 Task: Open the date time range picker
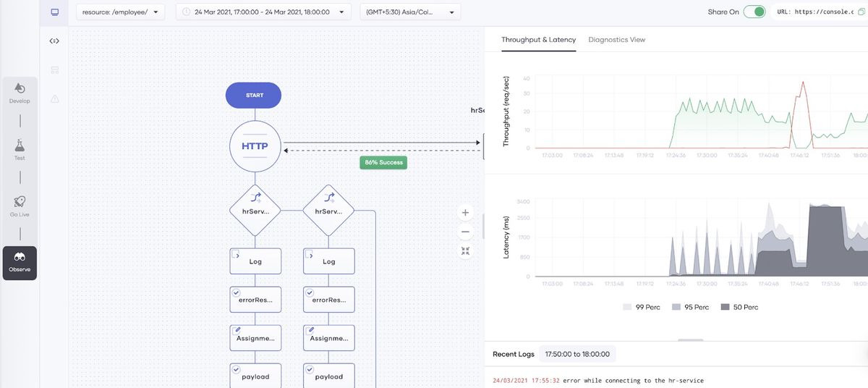click(x=263, y=12)
